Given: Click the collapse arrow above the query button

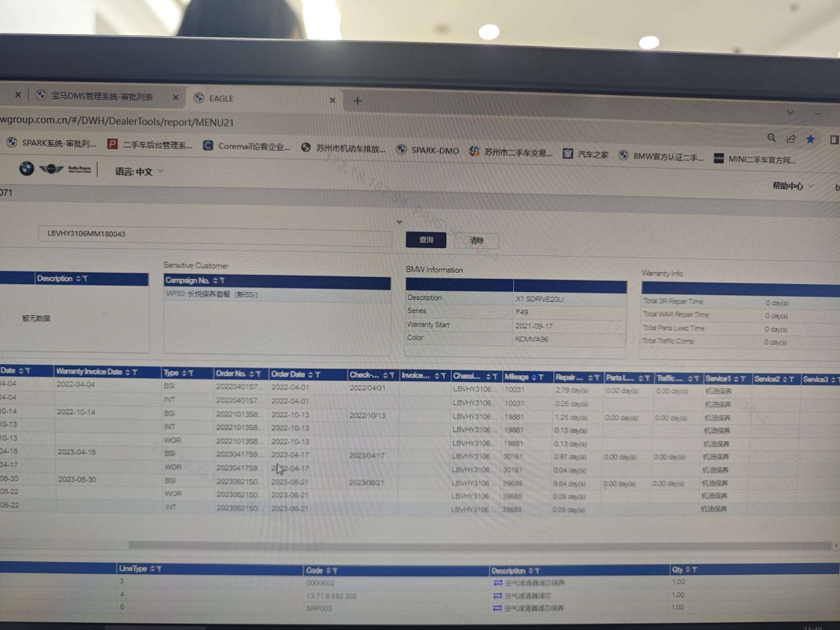Looking at the screenshot, I should point(399,222).
